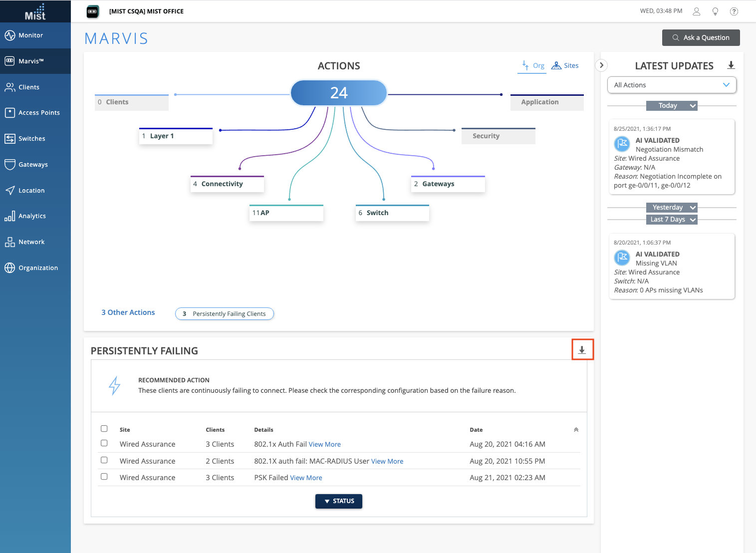Open Clients via its sidebar icon

point(9,87)
